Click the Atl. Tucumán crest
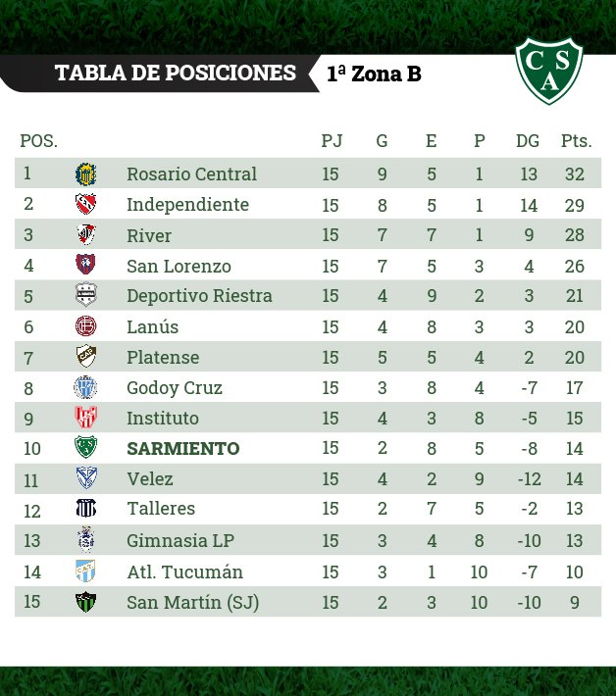This screenshot has height=696, width=616. 85,572
